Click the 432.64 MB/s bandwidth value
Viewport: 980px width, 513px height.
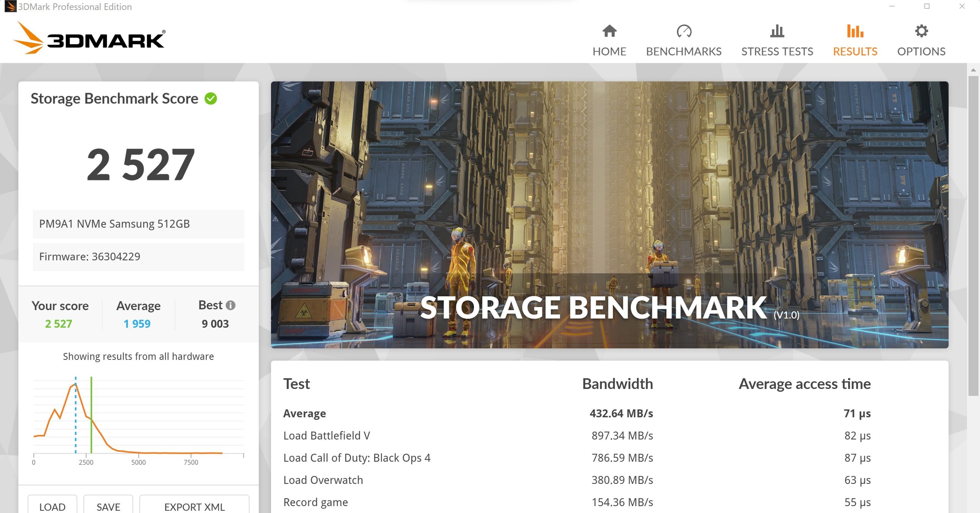coord(621,413)
